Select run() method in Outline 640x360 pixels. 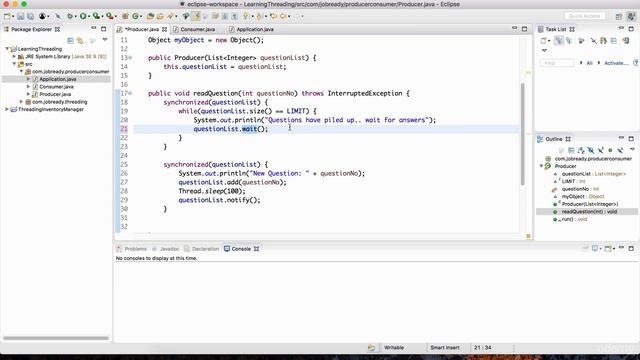click(574, 219)
